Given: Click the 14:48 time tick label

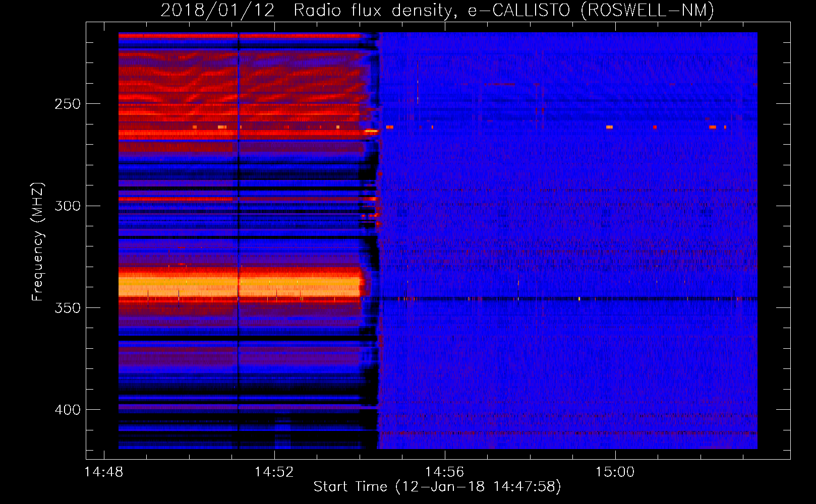Looking at the screenshot, I should pos(104,472).
